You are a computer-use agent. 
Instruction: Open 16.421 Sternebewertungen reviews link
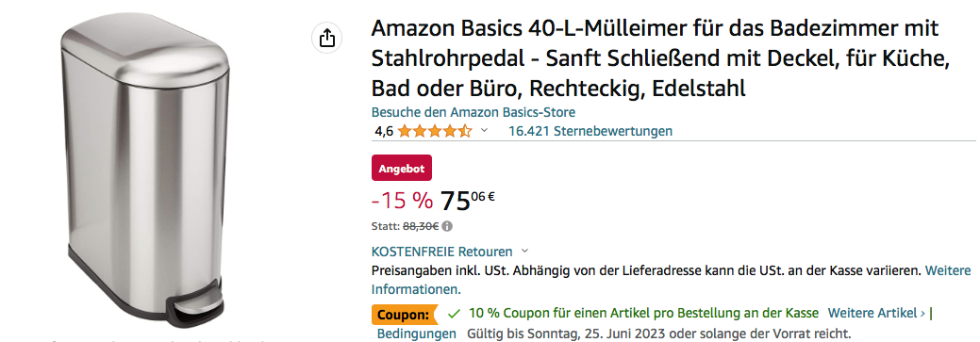(590, 131)
